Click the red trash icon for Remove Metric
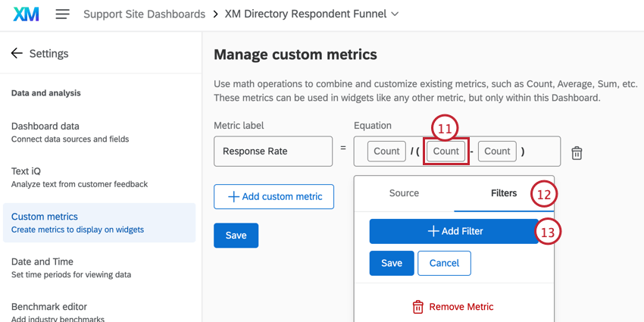Image resolution: width=644 pixels, height=322 pixels. 417,307
